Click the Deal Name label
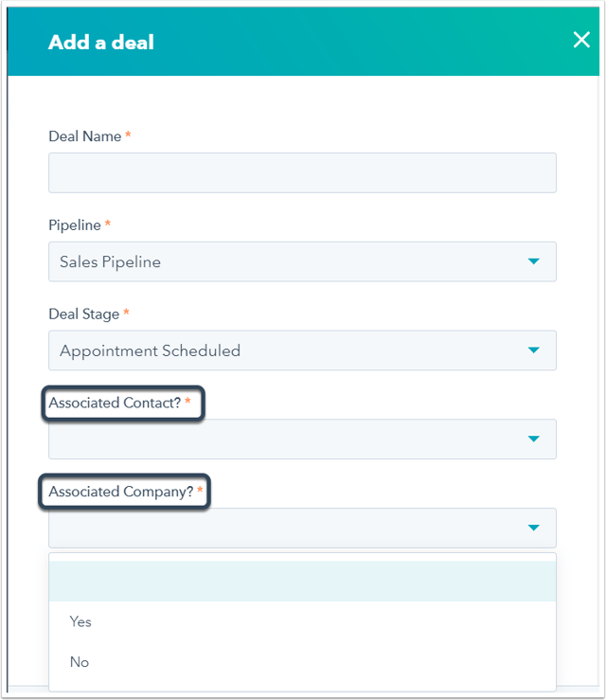Viewport: 606px width, 700px height. (x=85, y=136)
